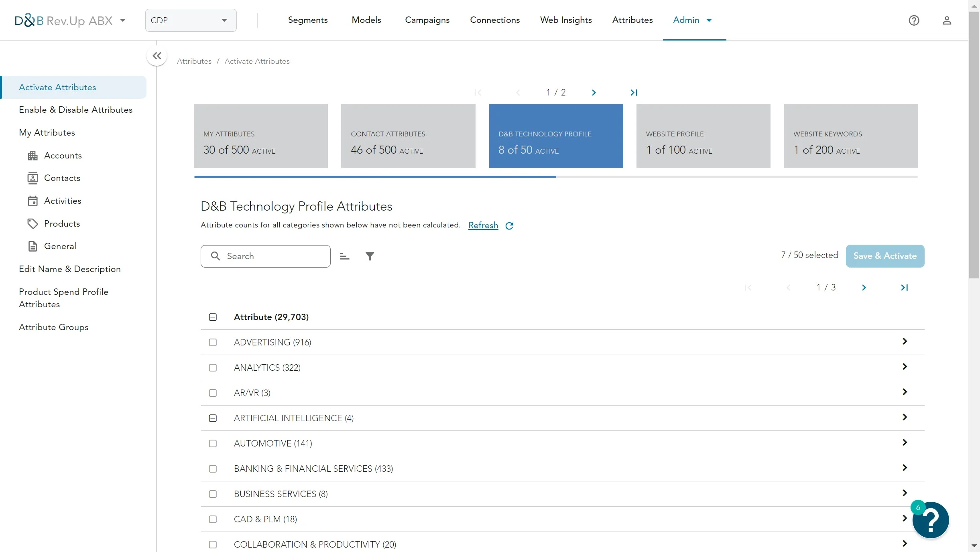
Task: Open Edit Name & Description
Action: click(x=70, y=269)
